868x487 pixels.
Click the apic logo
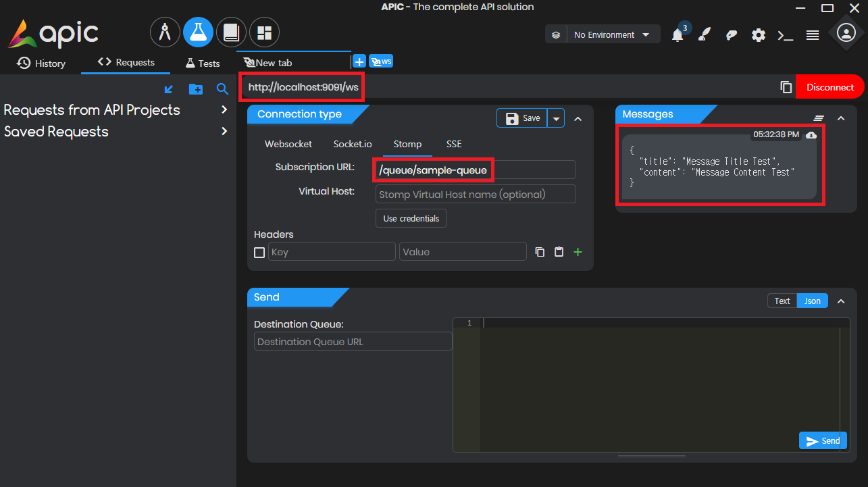pos(53,33)
